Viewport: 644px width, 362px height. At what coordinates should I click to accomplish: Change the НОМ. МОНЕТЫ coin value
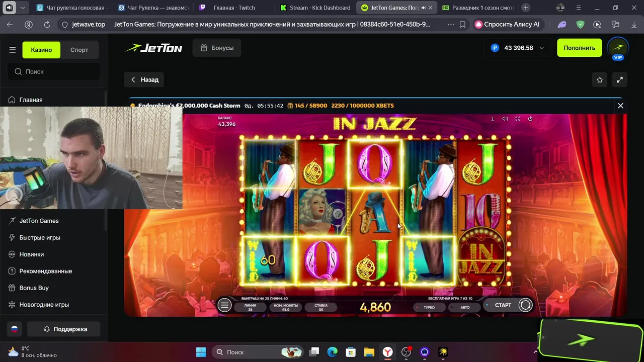[285, 307]
